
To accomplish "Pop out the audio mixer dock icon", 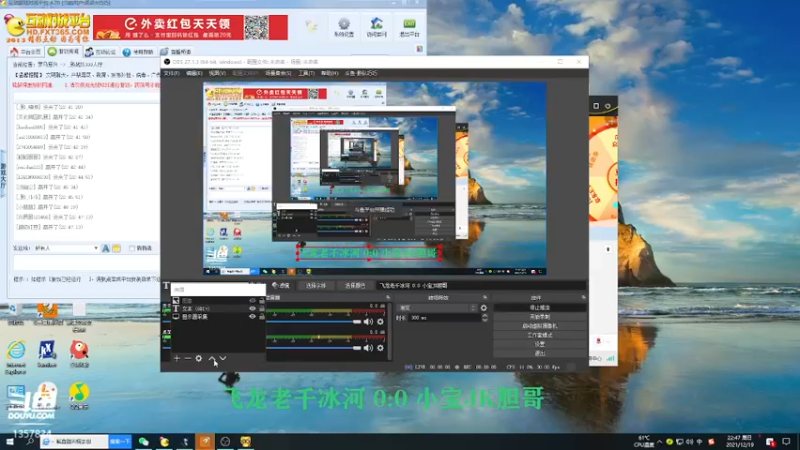I will [388, 297].
